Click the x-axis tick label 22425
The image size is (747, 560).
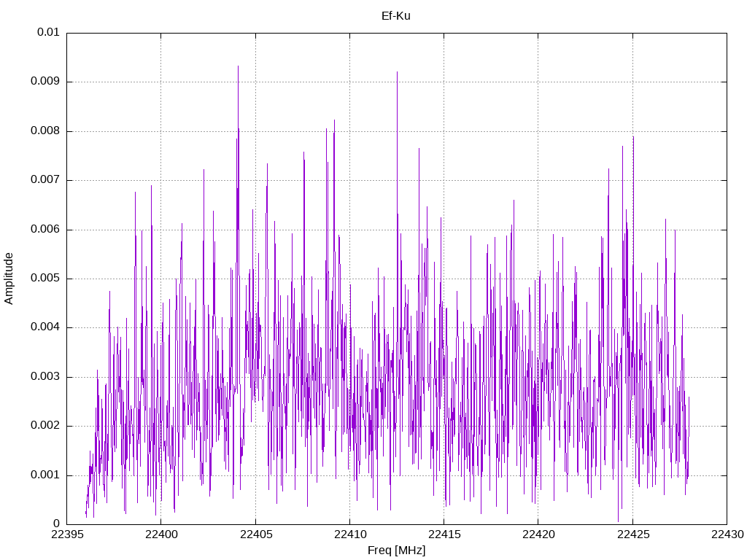tap(633, 534)
